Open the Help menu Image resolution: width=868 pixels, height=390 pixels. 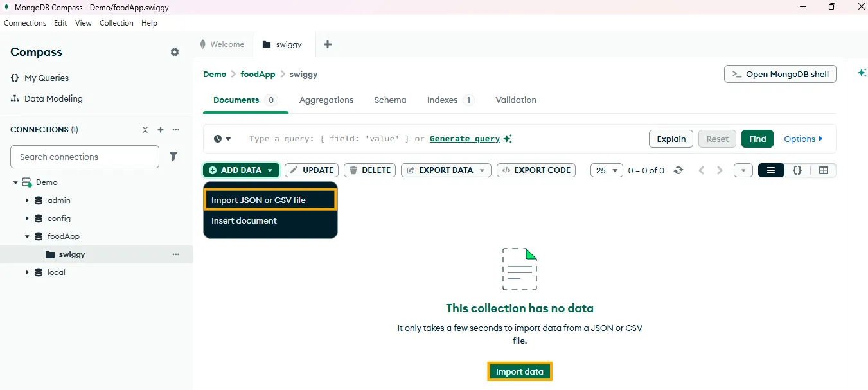(149, 23)
